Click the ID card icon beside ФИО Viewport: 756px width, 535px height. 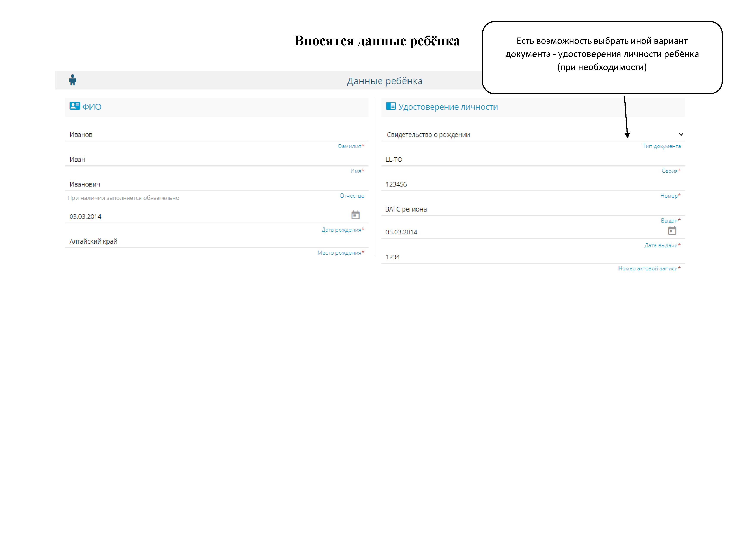point(75,106)
